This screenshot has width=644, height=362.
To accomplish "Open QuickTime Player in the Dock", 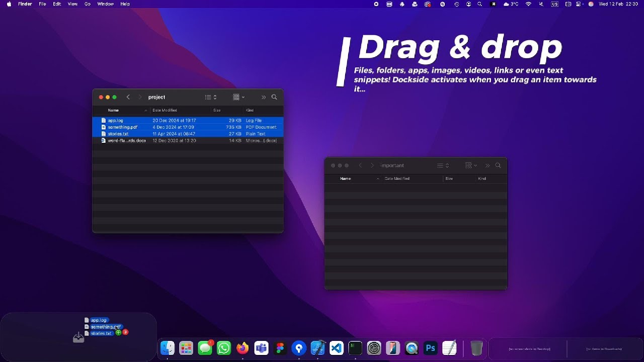I will point(412,348).
